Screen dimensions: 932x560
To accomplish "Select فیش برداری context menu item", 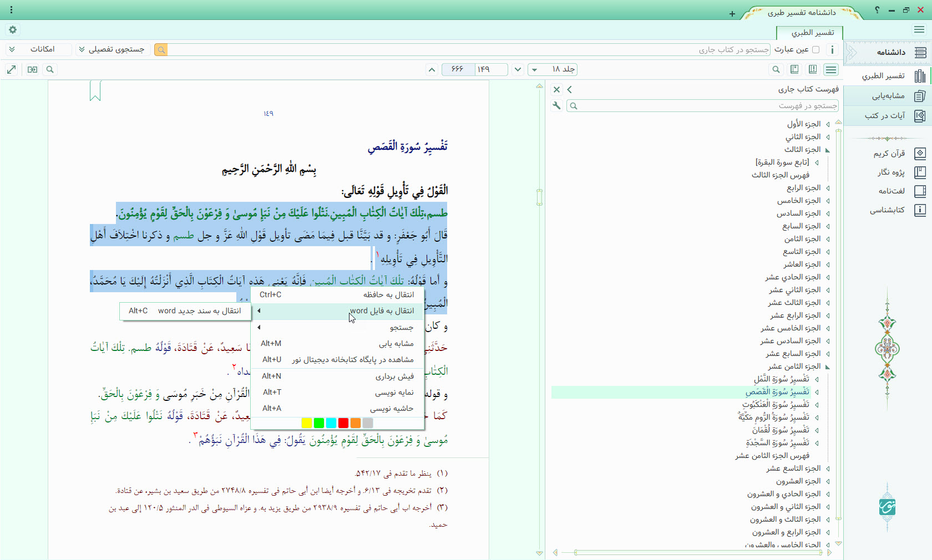I will click(337, 376).
